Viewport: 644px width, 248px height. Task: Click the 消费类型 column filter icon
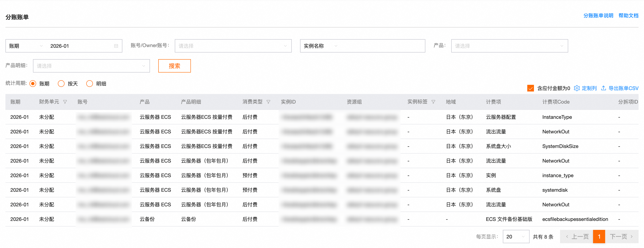(x=268, y=102)
